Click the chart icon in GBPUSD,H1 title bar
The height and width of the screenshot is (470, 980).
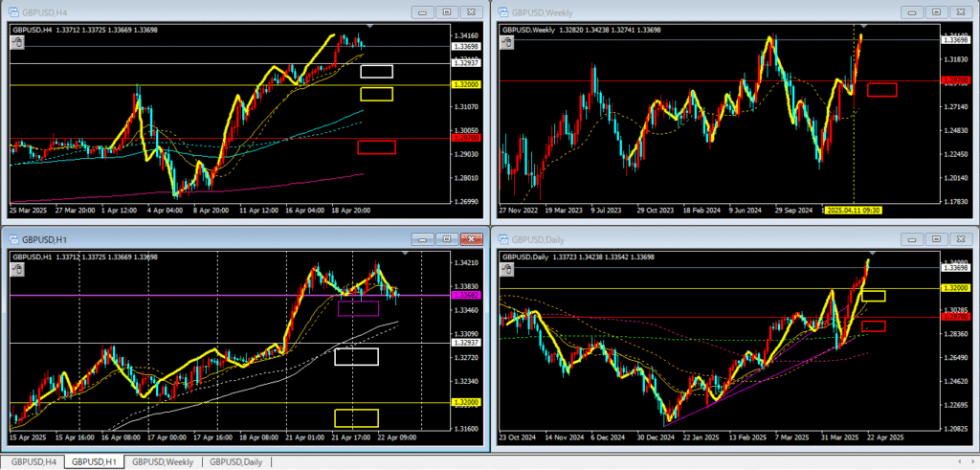click(x=13, y=238)
